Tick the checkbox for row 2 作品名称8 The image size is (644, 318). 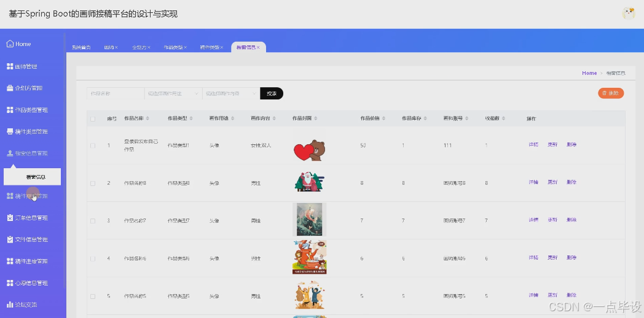point(93,184)
